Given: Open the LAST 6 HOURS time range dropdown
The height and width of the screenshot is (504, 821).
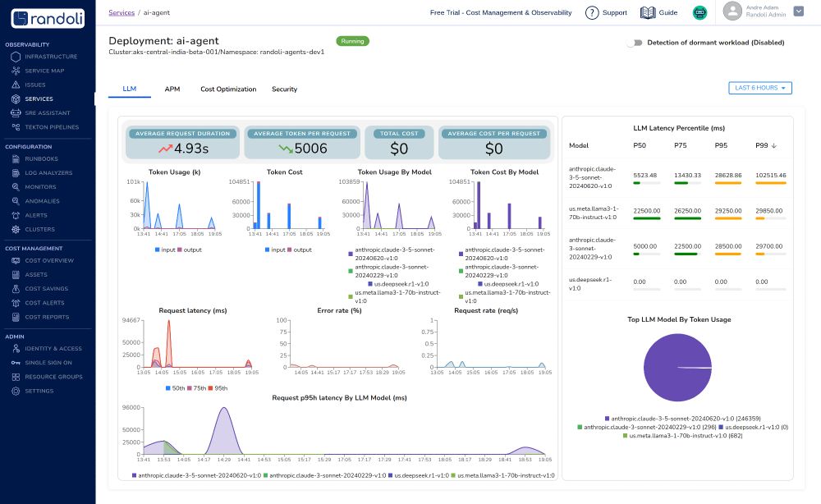Looking at the screenshot, I should point(760,88).
